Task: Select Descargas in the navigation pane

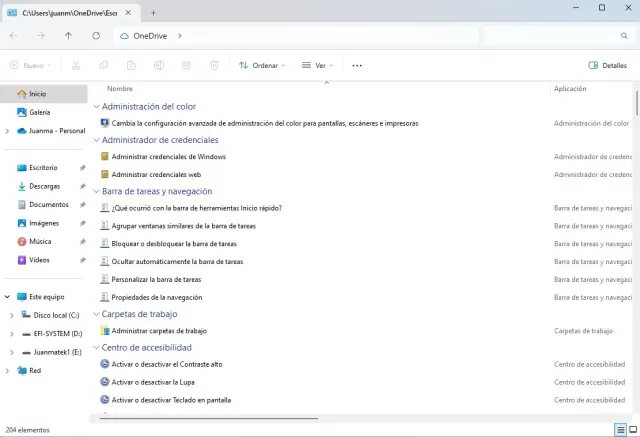Action: (44, 186)
